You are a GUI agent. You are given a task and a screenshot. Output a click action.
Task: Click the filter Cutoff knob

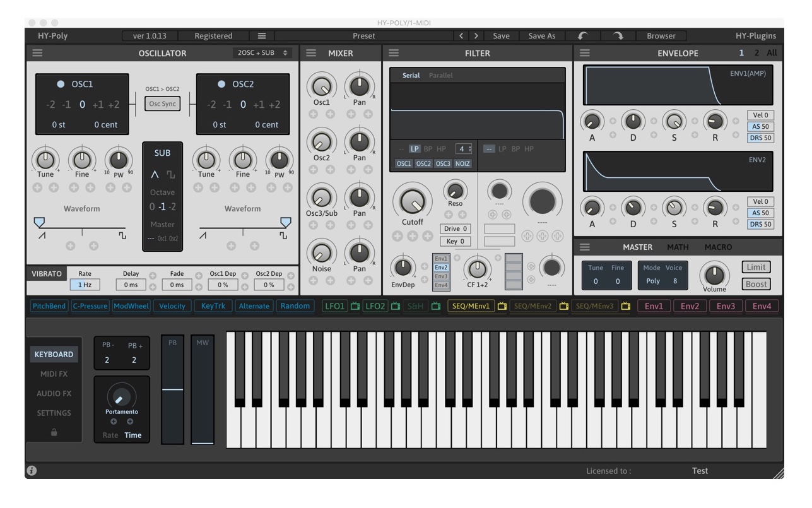coord(412,201)
